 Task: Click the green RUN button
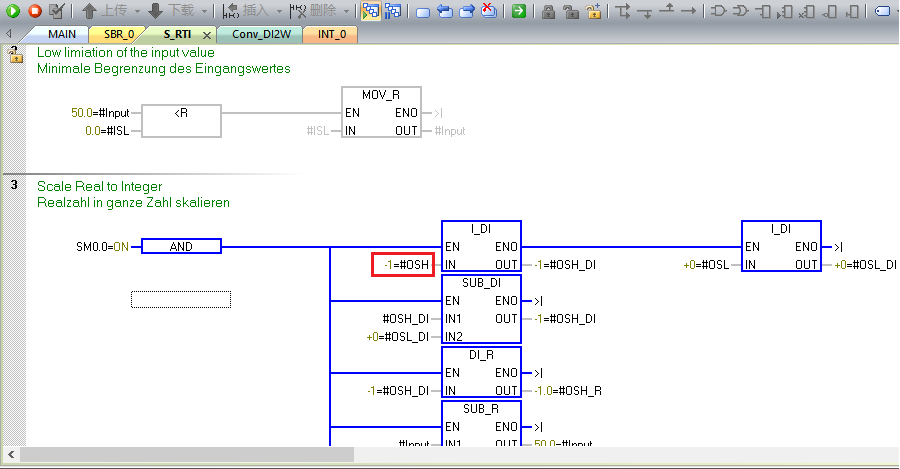pos(13,11)
